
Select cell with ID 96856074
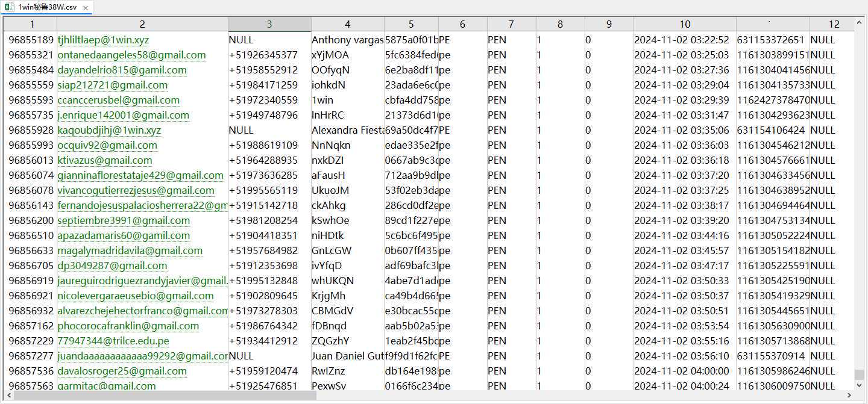pyautogui.click(x=31, y=175)
